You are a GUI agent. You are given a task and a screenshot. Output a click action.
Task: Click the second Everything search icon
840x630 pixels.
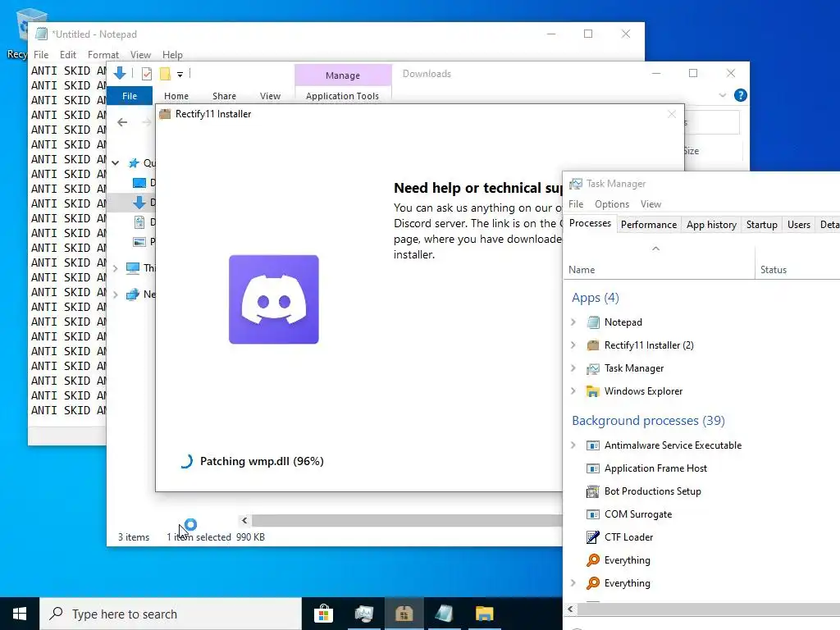point(593,583)
